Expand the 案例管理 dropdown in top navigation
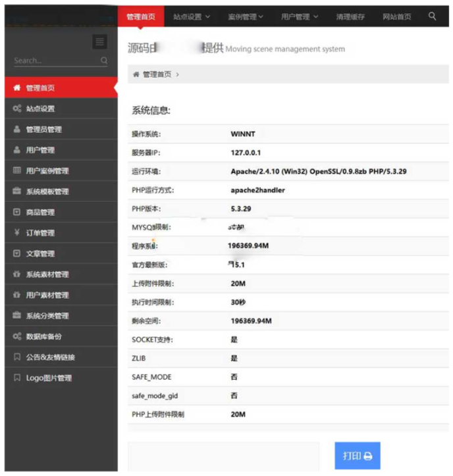453x476 pixels. (246, 16)
